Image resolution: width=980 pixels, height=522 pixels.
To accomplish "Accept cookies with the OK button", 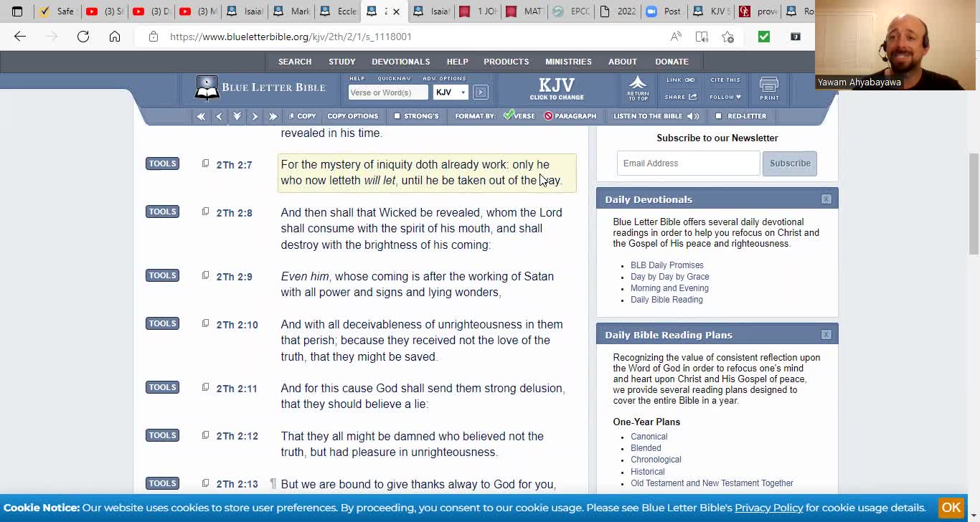I will (x=951, y=507).
